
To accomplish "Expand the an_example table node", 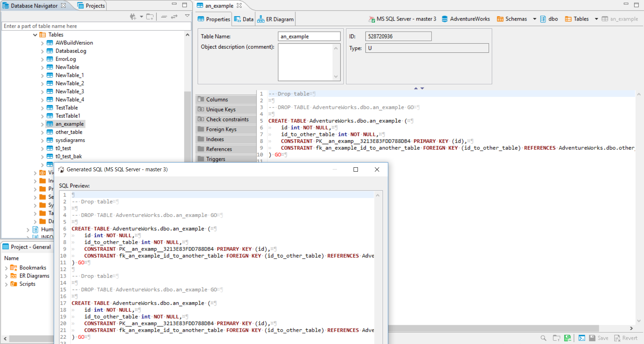I will click(x=42, y=124).
